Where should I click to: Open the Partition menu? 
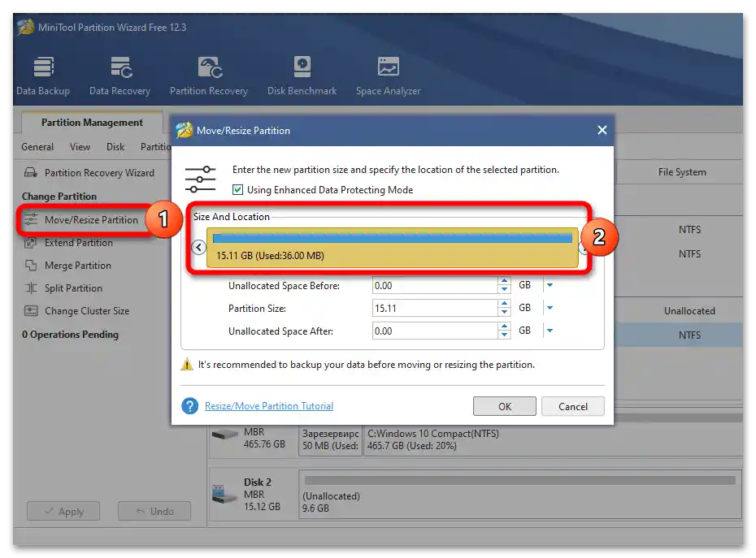[155, 147]
